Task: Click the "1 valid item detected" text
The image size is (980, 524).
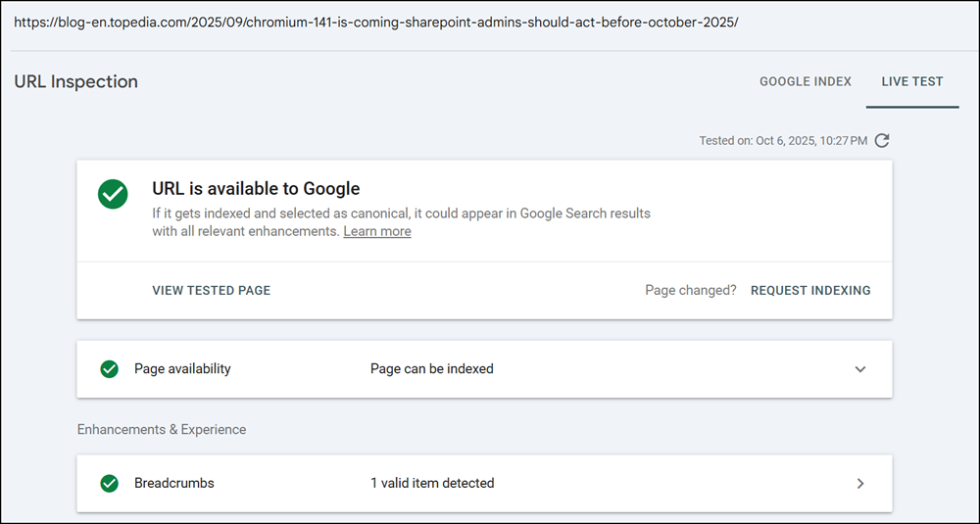Action: pyautogui.click(x=431, y=483)
